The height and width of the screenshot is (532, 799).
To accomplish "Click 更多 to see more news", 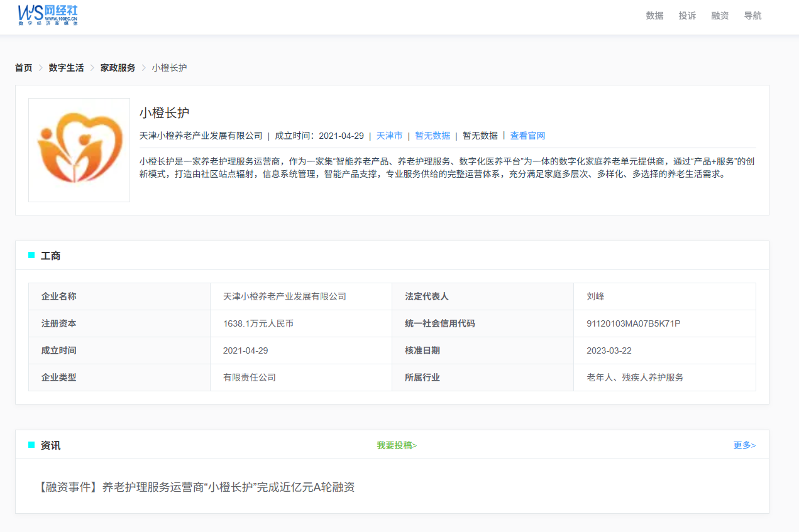I will [x=744, y=445].
